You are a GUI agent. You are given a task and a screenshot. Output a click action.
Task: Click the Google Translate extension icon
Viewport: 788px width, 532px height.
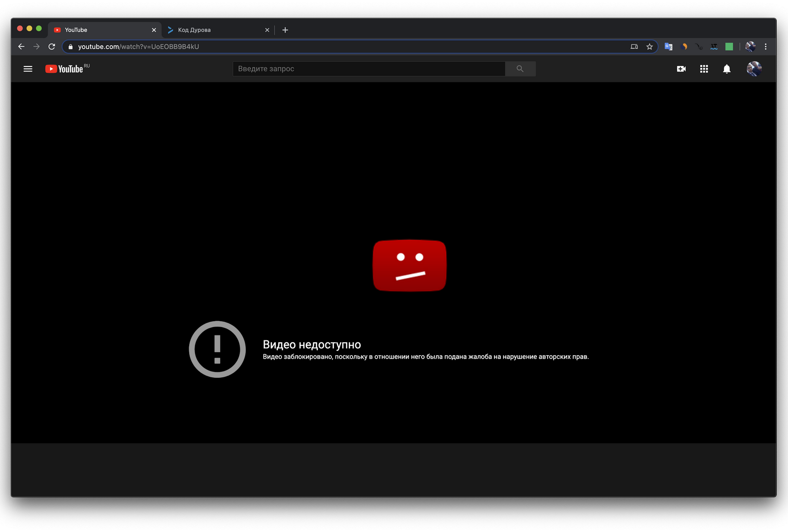click(668, 47)
